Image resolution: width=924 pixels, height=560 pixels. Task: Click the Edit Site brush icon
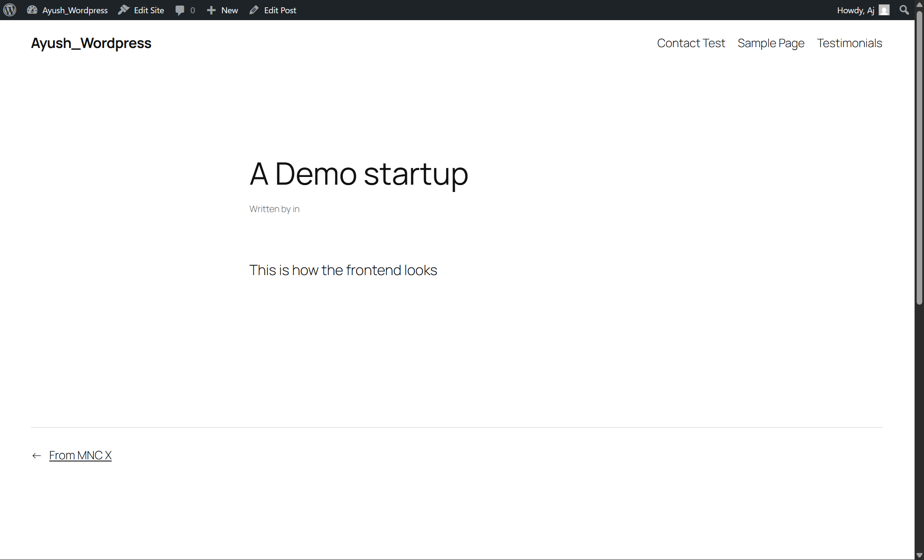point(124,10)
